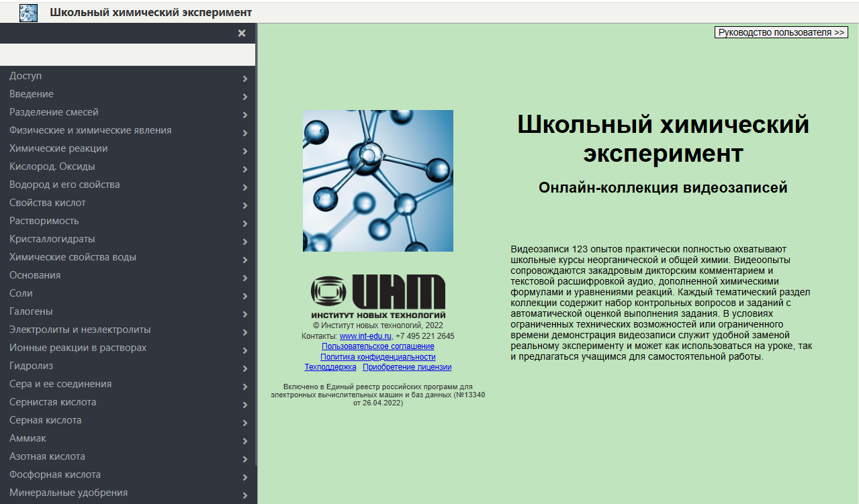Click the app logo icon in header
Screen dimensions: 859x504
point(29,13)
